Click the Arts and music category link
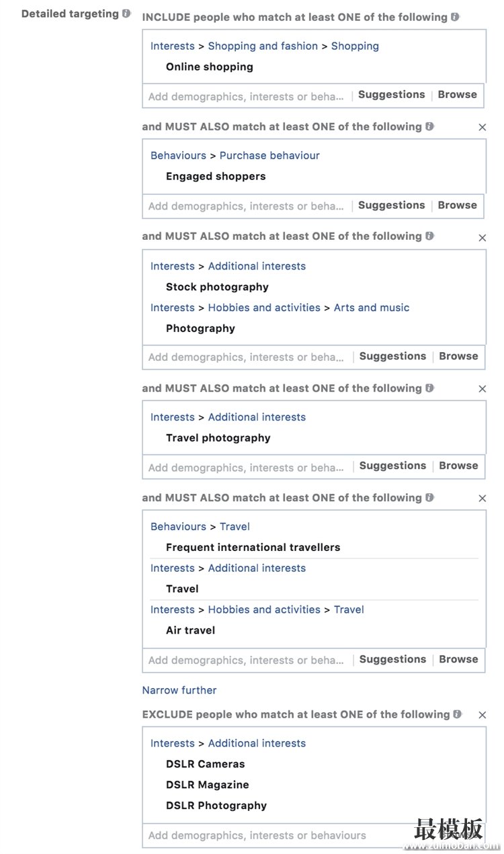The image size is (504, 854). click(372, 308)
